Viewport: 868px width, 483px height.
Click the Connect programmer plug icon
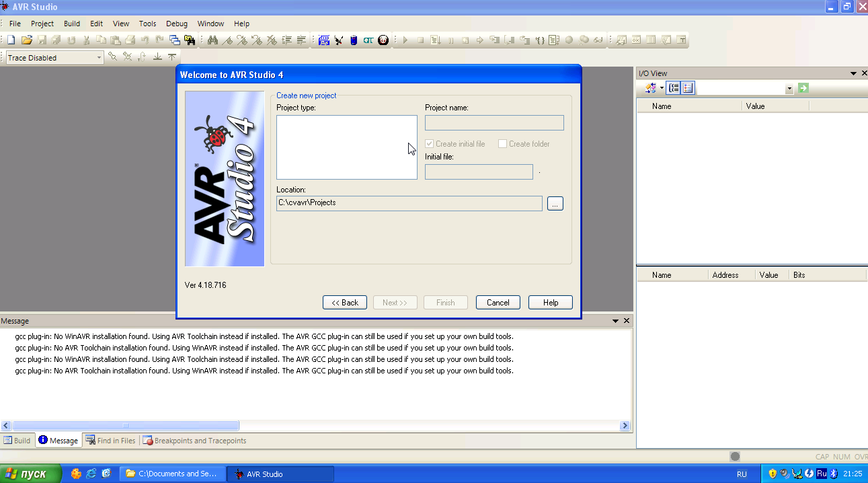click(340, 40)
